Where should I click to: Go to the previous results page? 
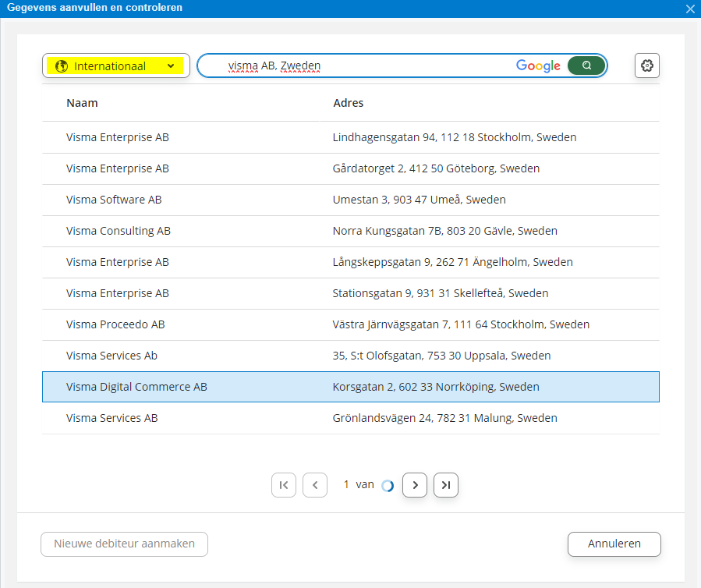click(315, 485)
